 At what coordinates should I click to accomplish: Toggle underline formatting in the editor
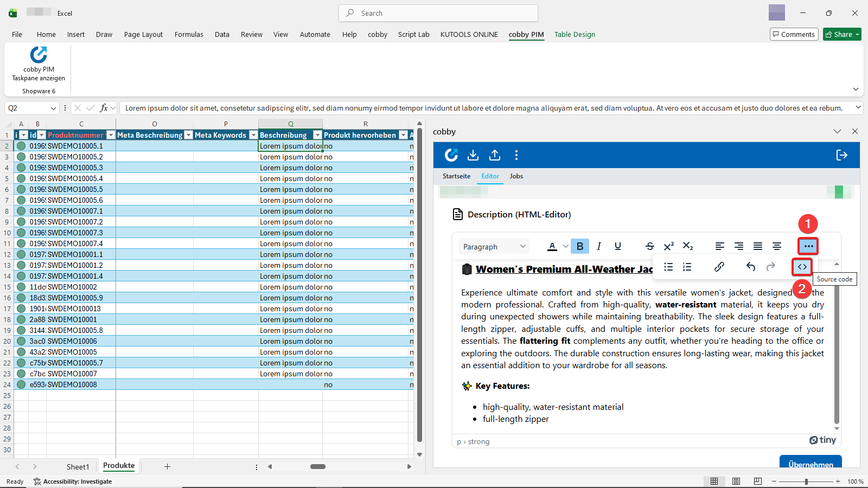(x=617, y=246)
